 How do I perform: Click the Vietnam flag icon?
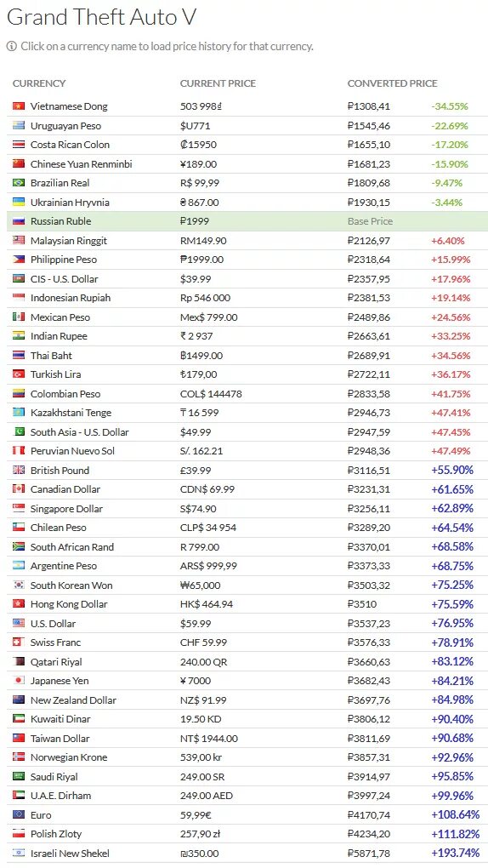click(19, 106)
